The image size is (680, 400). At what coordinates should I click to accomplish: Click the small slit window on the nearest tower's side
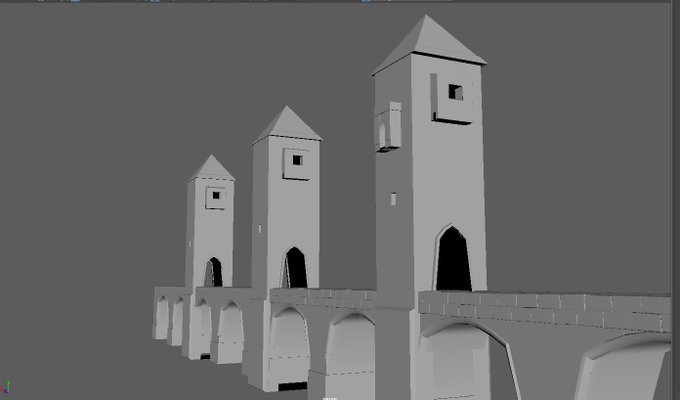tap(393, 199)
